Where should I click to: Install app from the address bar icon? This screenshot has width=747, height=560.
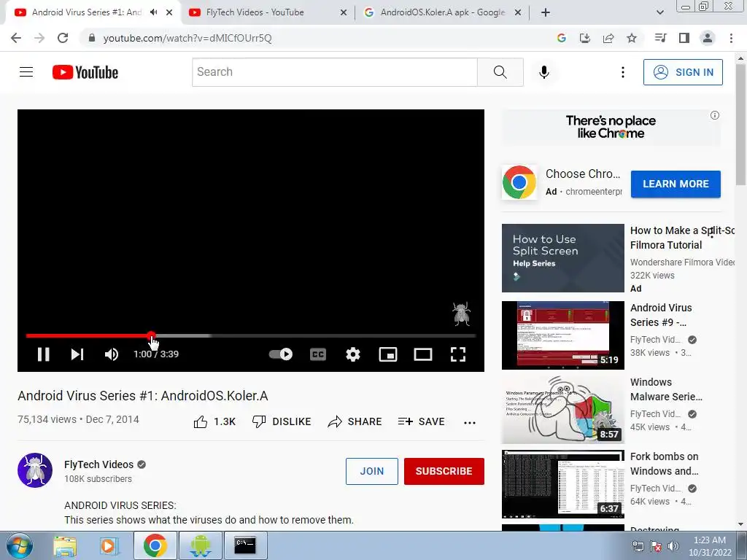[585, 38]
